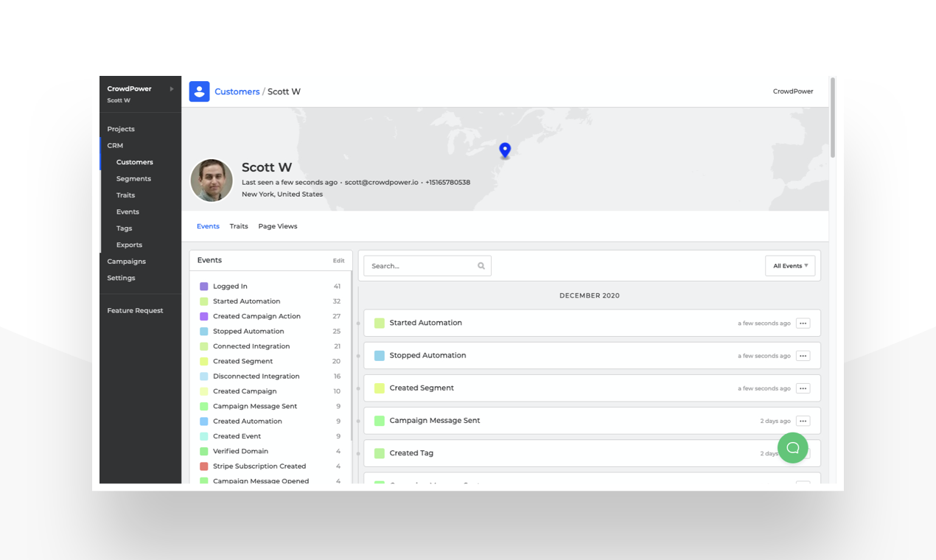The height and width of the screenshot is (560, 936).
Task: Open Settings in the sidebar
Action: pyautogui.click(x=121, y=278)
